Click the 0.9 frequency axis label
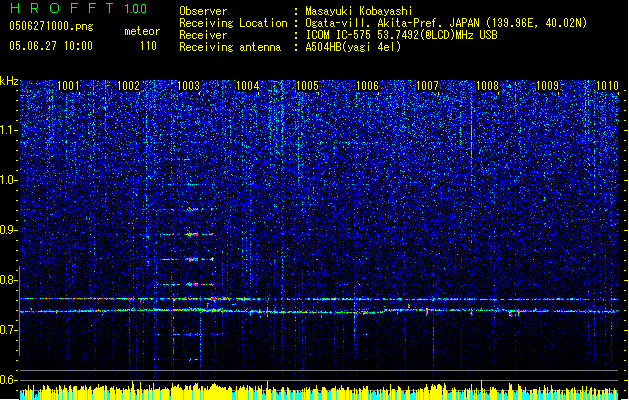 (x=8, y=230)
